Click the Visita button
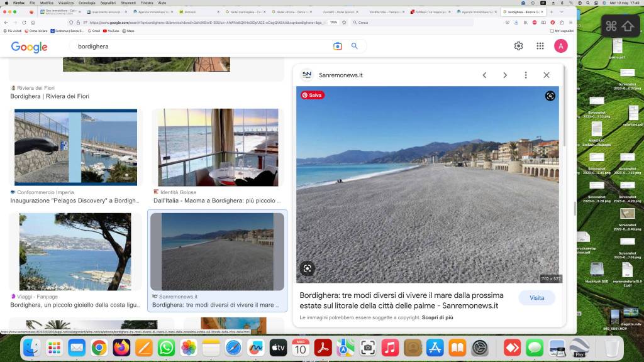 (x=536, y=298)
